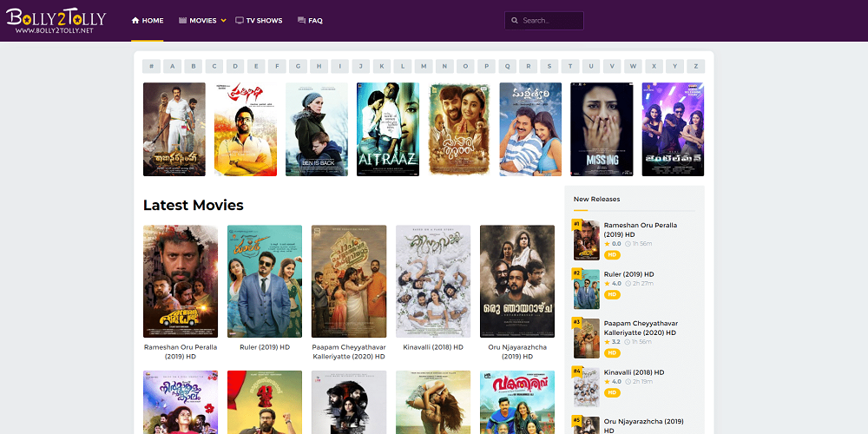Filter movies by letter S
Viewport: 868px width, 434px height.
pos(549,67)
